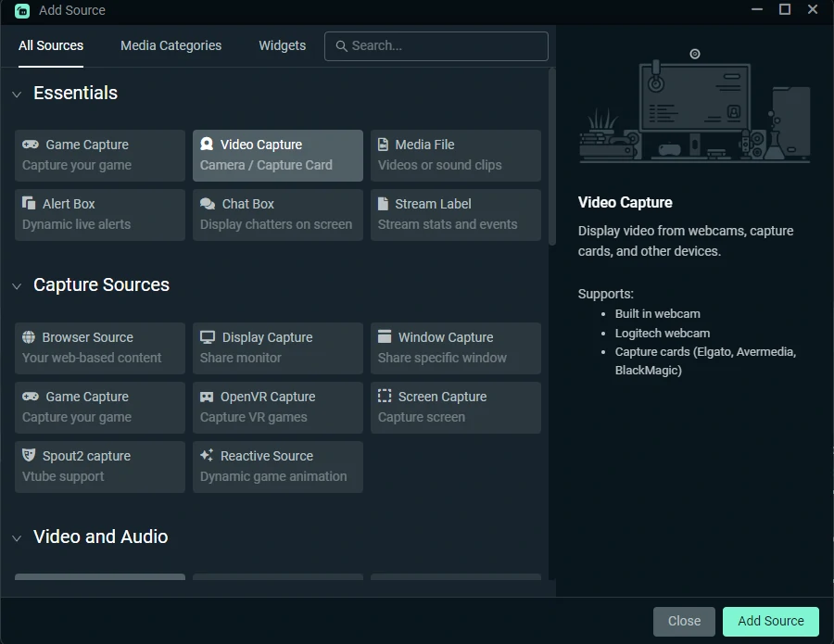Pick the Chat Box speech bubble icon

click(208, 204)
